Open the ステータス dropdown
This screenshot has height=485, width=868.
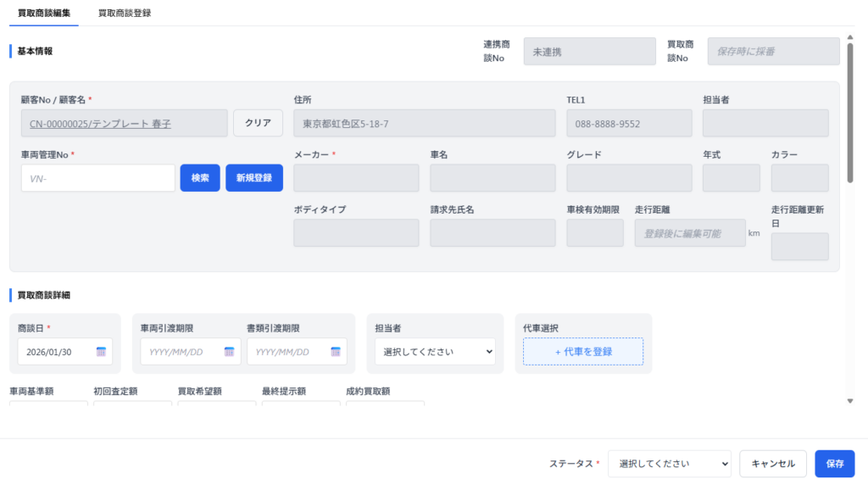pos(669,464)
